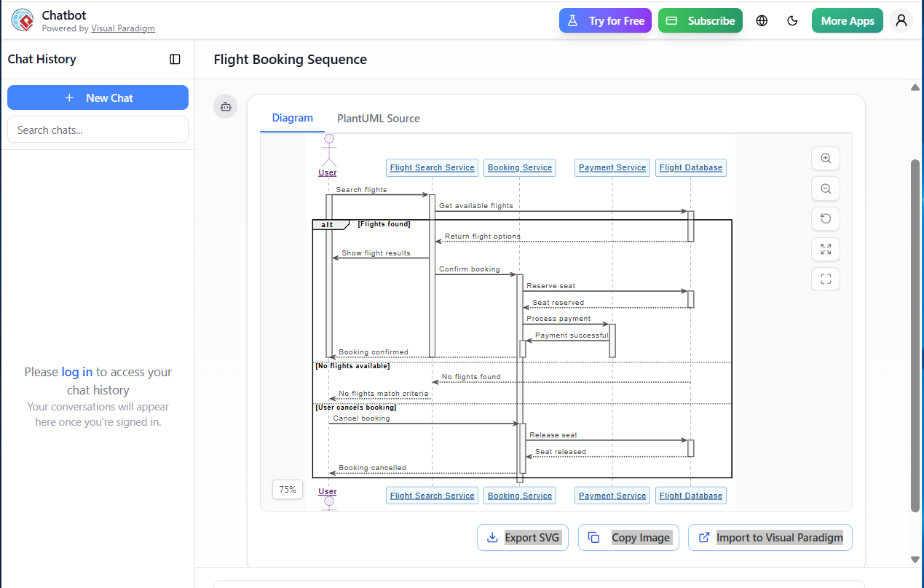Viewport: 924px width, 588px height.
Task: Click the robot chatbot avatar icon
Action: (x=225, y=106)
